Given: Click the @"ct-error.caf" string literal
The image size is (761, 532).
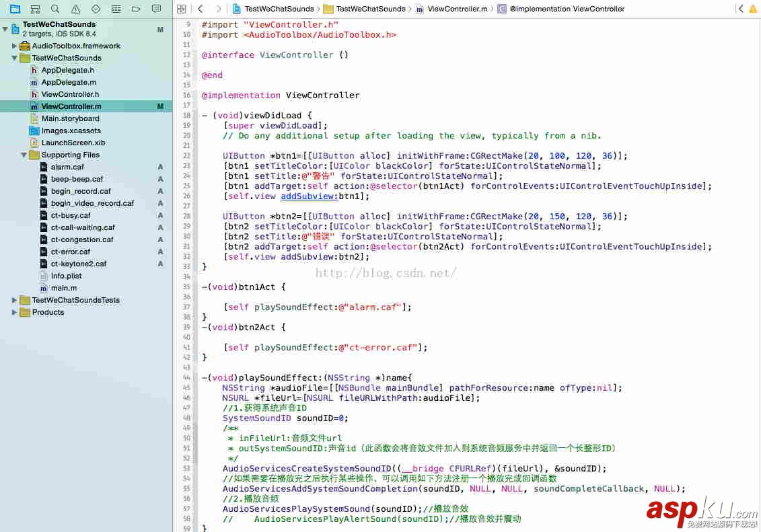Looking at the screenshot, I should [x=378, y=348].
